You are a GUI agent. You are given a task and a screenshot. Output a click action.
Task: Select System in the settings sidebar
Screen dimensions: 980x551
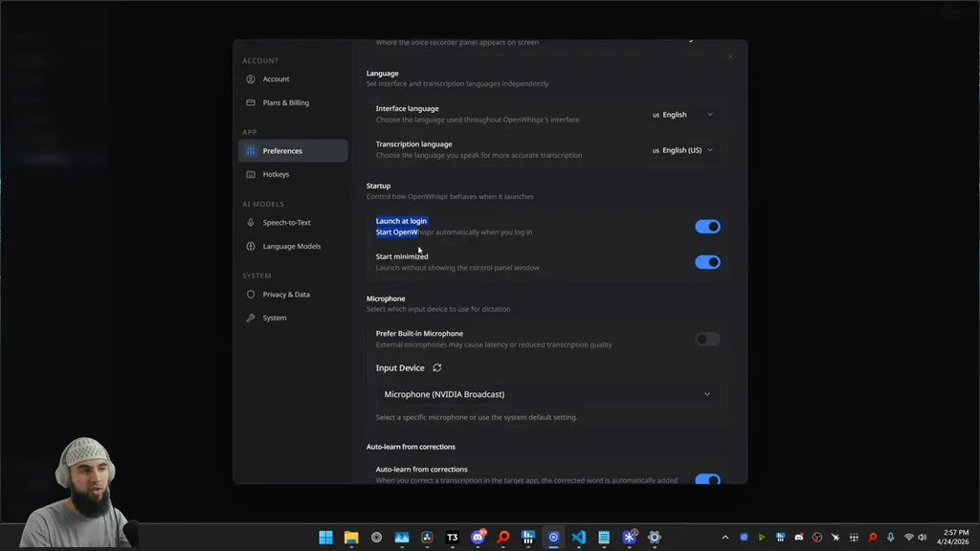point(293,318)
